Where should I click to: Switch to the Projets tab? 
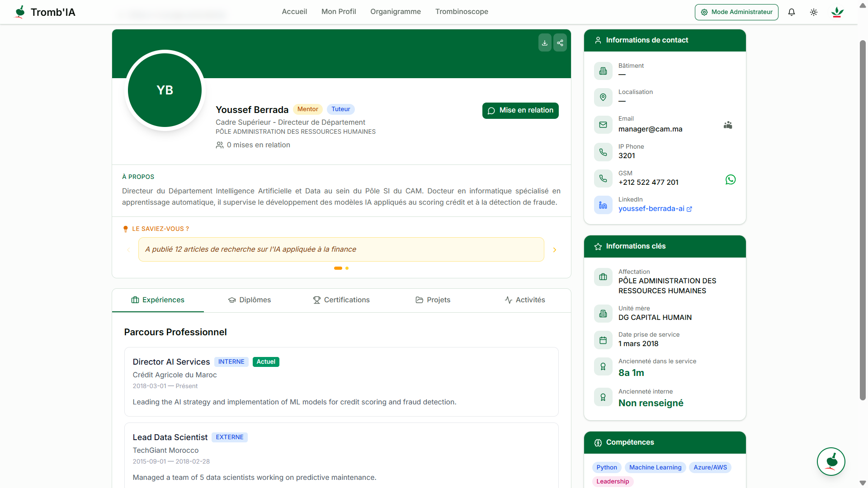pyautogui.click(x=433, y=300)
